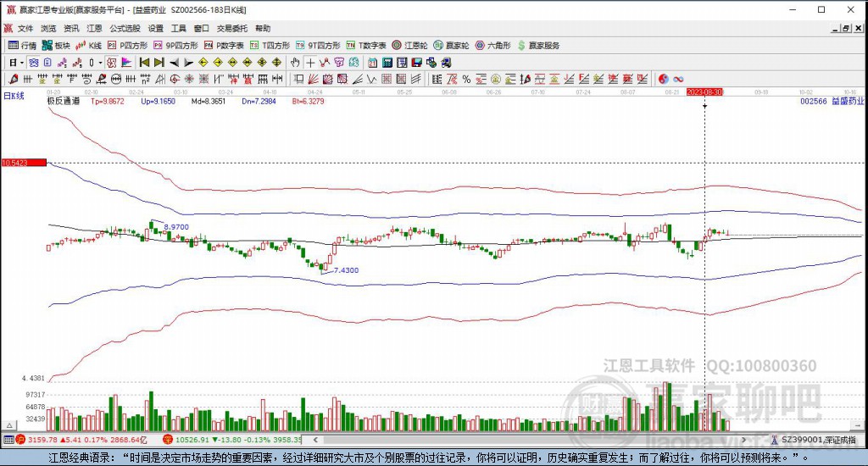Click the 2023-08-30 date marker
Image resolution: width=868 pixels, height=466 pixels.
(704, 92)
